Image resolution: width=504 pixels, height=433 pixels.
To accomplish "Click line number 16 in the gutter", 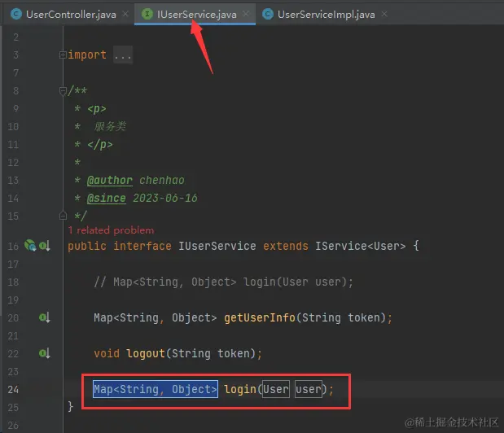I will point(13,247).
